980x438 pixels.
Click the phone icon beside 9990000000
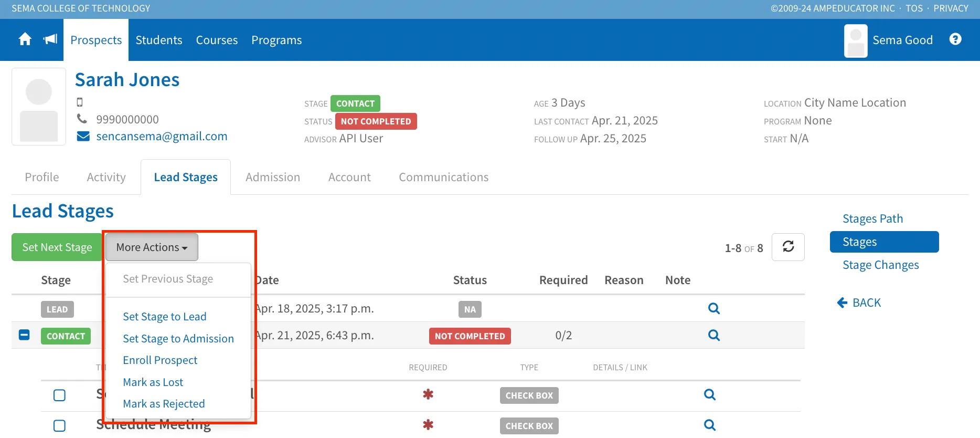(82, 119)
